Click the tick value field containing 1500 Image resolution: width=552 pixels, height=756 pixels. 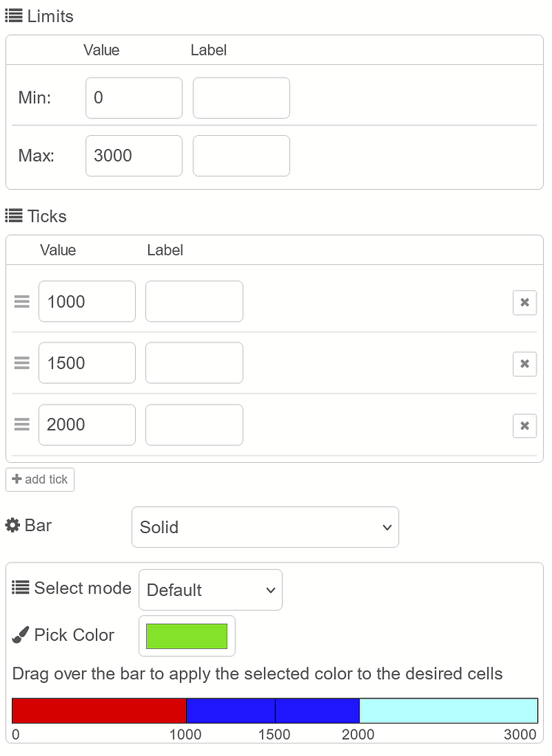click(87, 363)
